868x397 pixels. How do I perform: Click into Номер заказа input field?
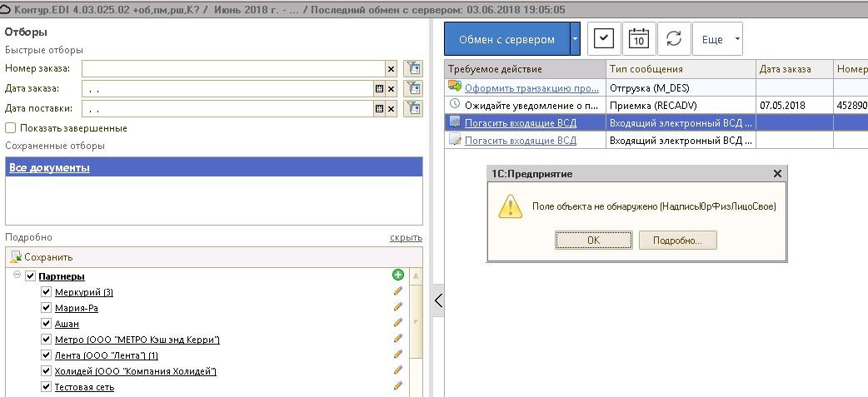233,69
